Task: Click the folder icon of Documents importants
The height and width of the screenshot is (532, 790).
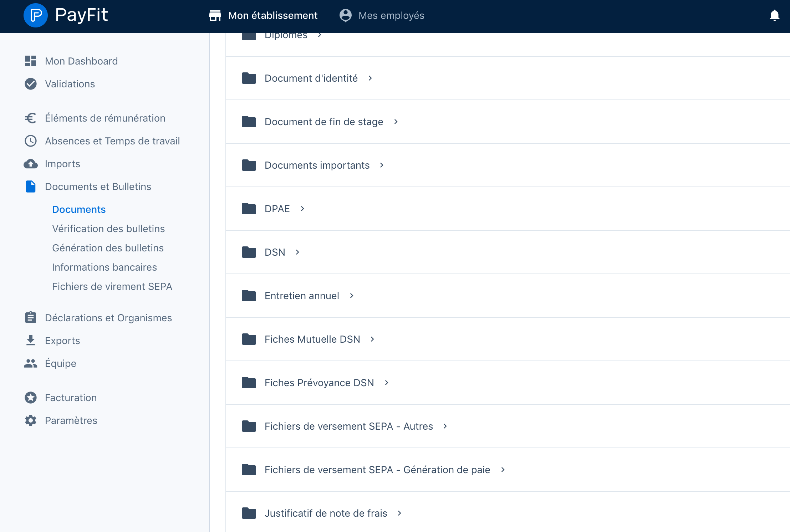Action: 249,165
